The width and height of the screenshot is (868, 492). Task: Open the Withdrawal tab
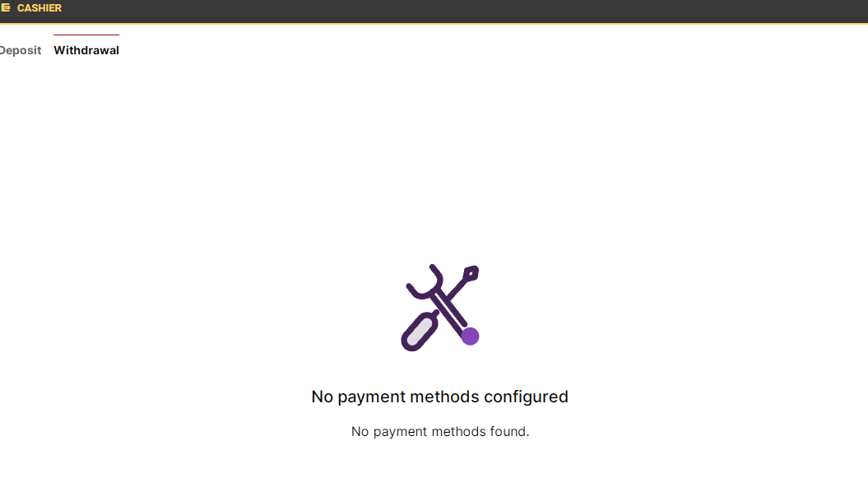tap(86, 50)
